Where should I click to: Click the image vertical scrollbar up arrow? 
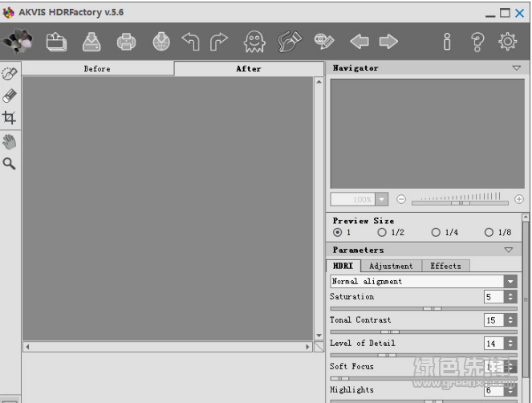click(x=319, y=82)
